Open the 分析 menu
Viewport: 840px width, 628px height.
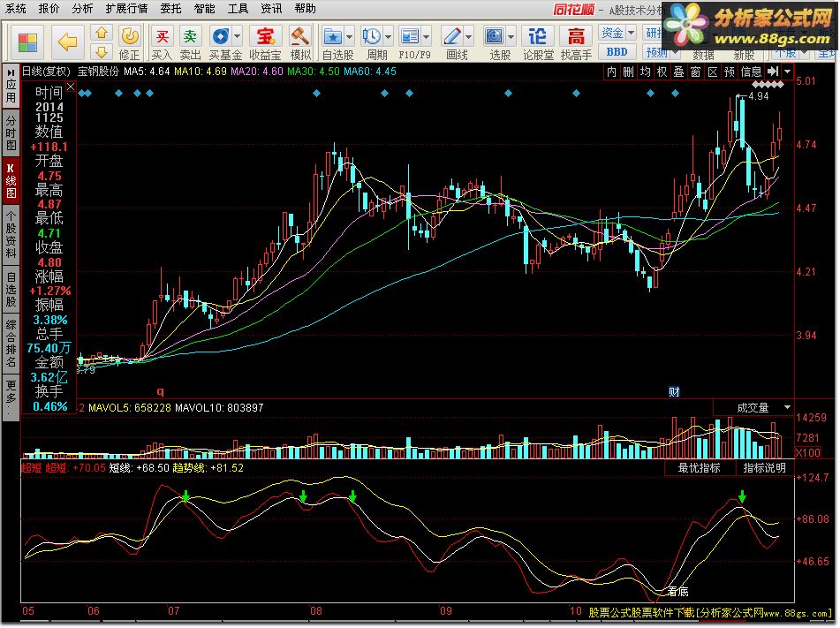[82, 9]
